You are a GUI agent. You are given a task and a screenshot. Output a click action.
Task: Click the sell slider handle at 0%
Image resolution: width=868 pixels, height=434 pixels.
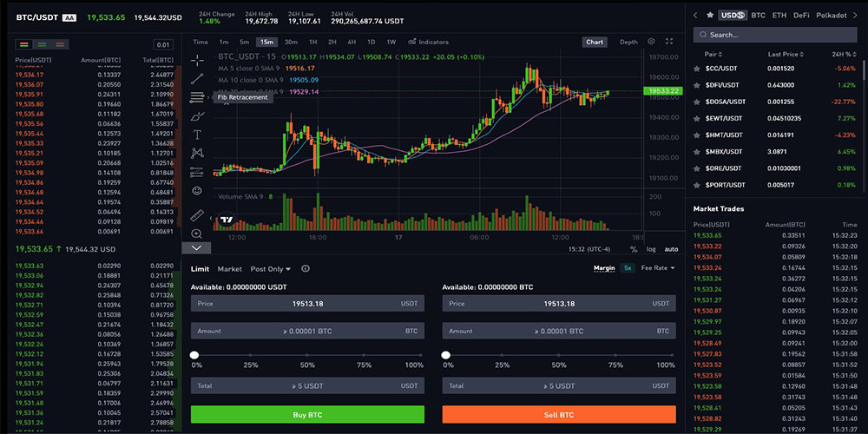(445, 355)
